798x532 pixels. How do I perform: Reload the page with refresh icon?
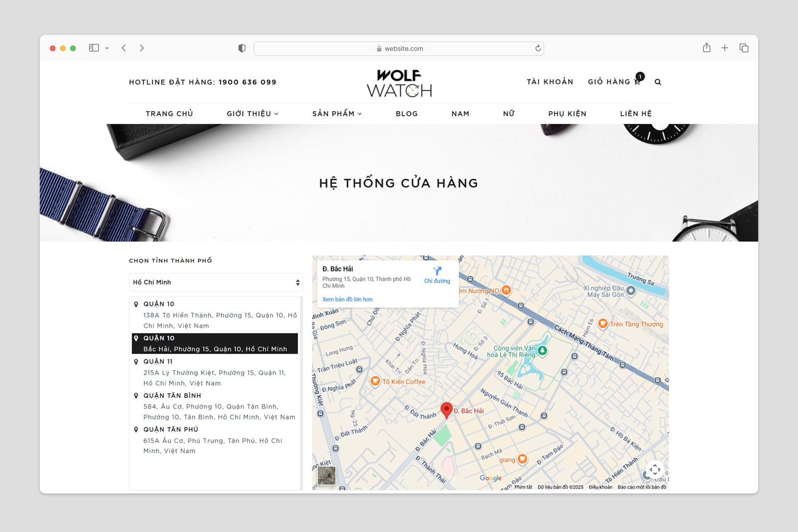coord(538,48)
